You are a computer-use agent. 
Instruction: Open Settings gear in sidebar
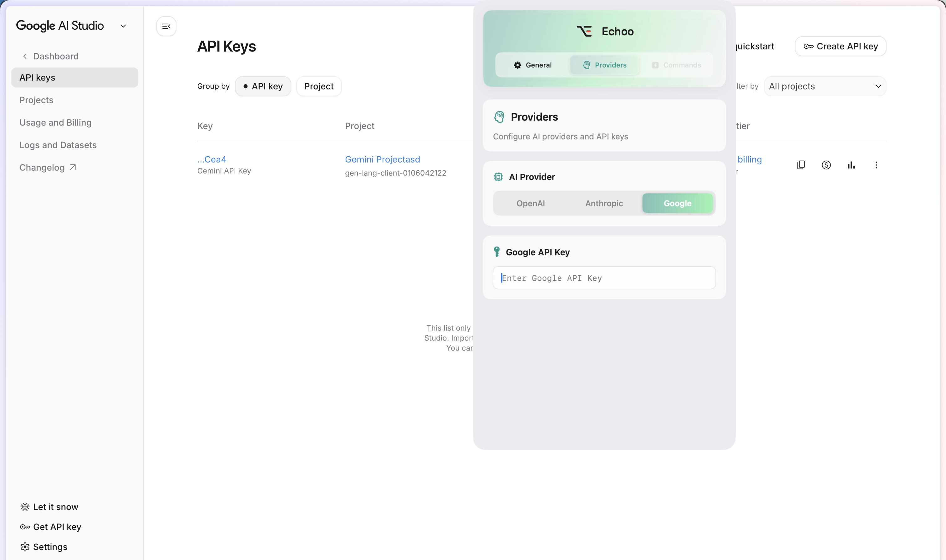[x=25, y=547]
